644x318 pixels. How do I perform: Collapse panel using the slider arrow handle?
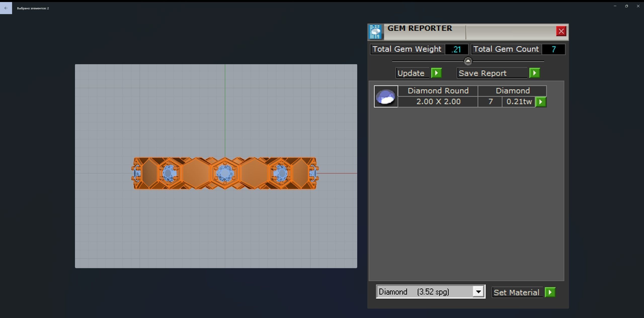[x=468, y=61]
